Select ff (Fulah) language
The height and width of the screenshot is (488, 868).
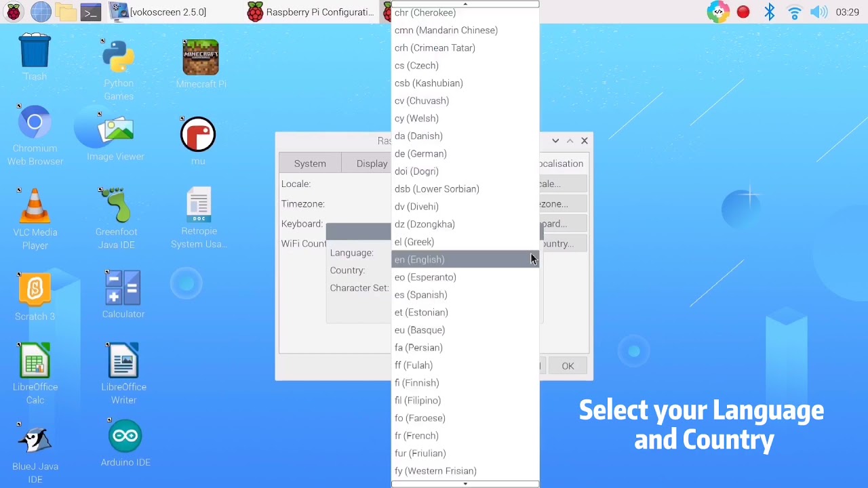465,365
